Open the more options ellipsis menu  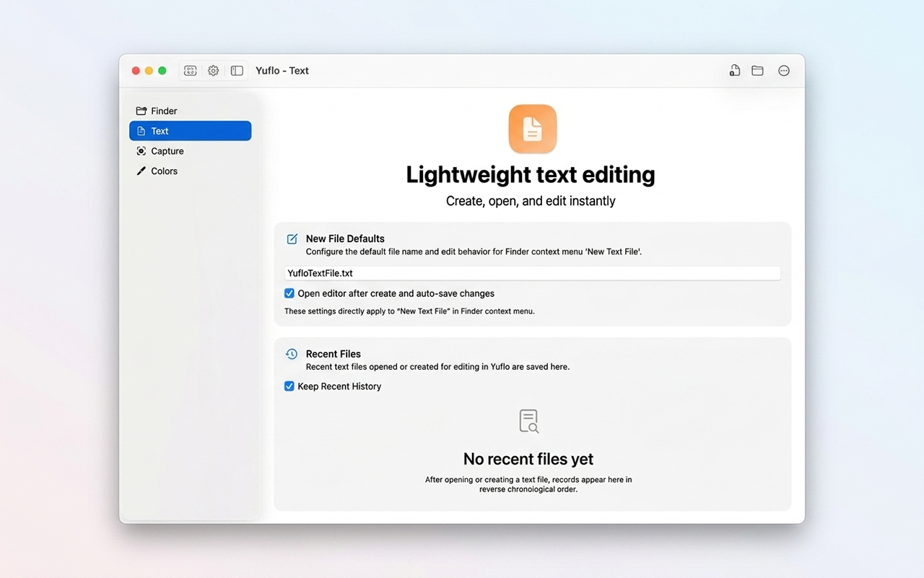784,71
